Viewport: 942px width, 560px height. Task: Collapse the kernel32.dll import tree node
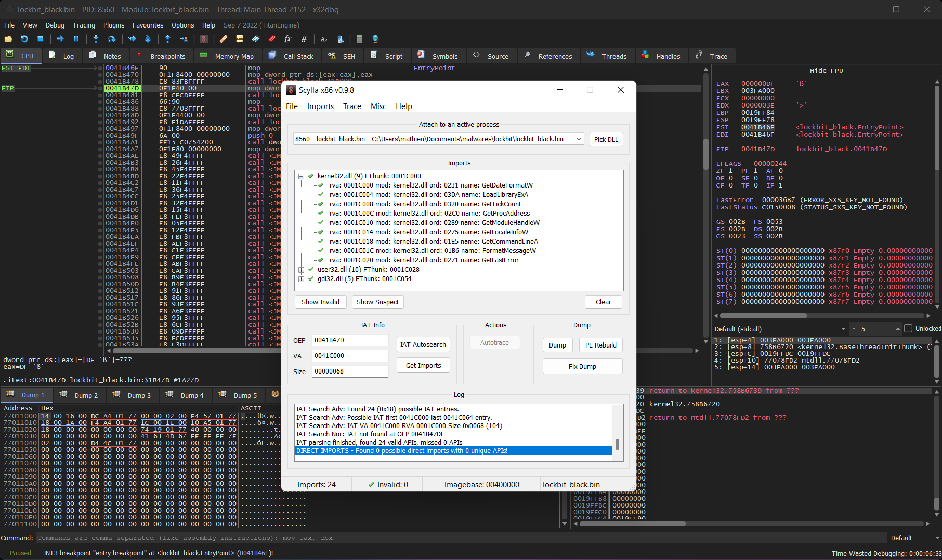[x=301, y=176]
